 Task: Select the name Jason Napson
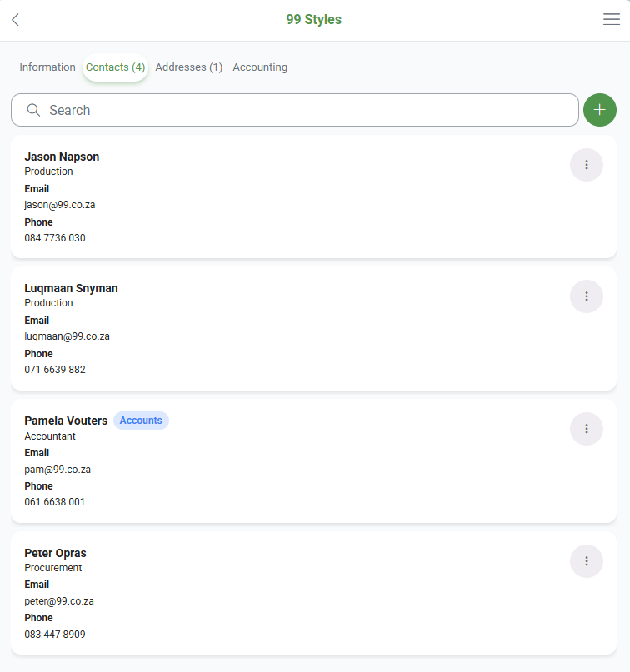pos(62,157)
